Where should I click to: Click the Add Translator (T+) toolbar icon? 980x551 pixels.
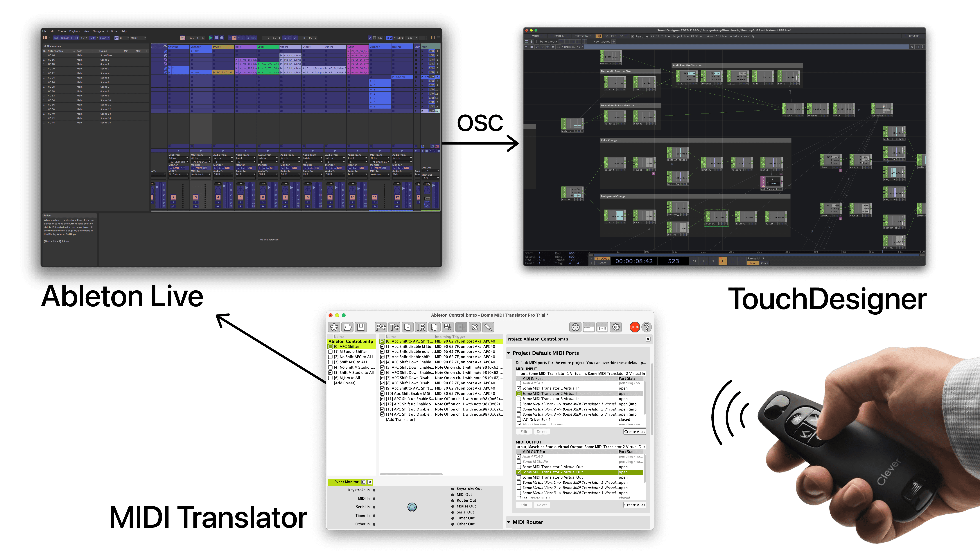394,327
